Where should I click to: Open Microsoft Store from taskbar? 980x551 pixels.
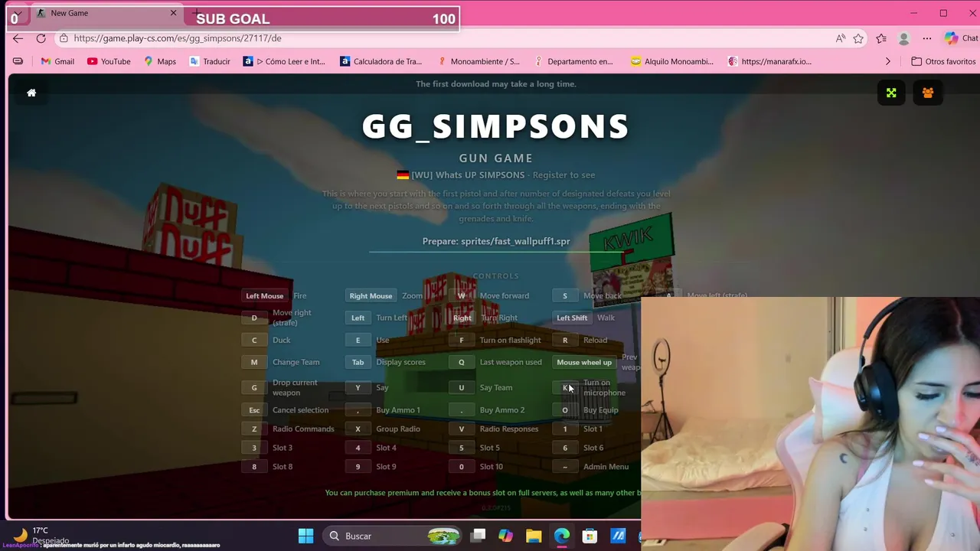tap(590, 536)
